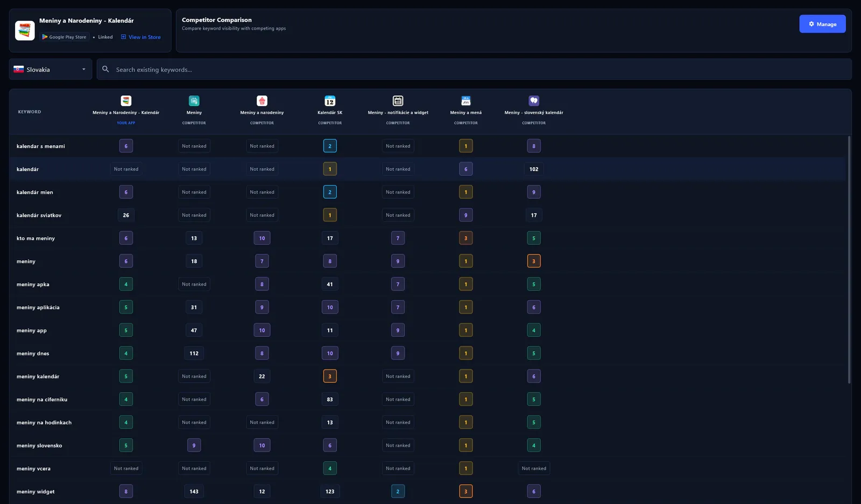Click the Meniny competitor app icon
Image resolution: width=861 pixels, height=504 pixels.
[194, 101]
